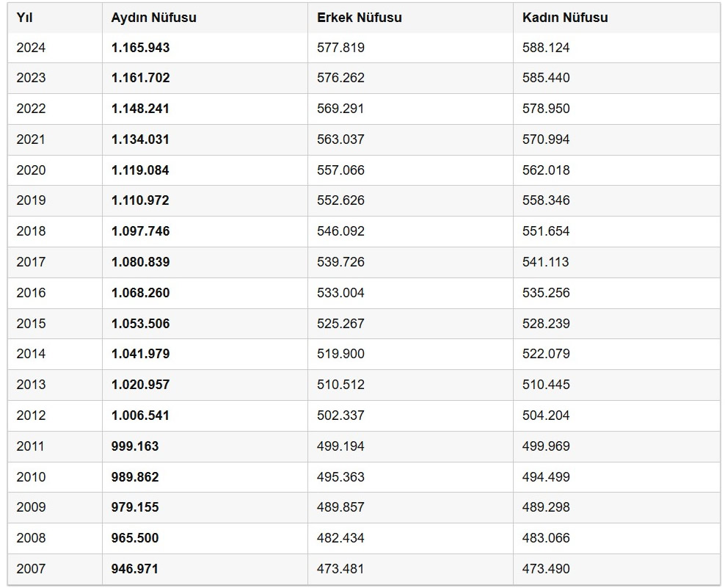Click the Erkek Nüfusu column header
Screen dimensions: 725x588
[359, 18]
